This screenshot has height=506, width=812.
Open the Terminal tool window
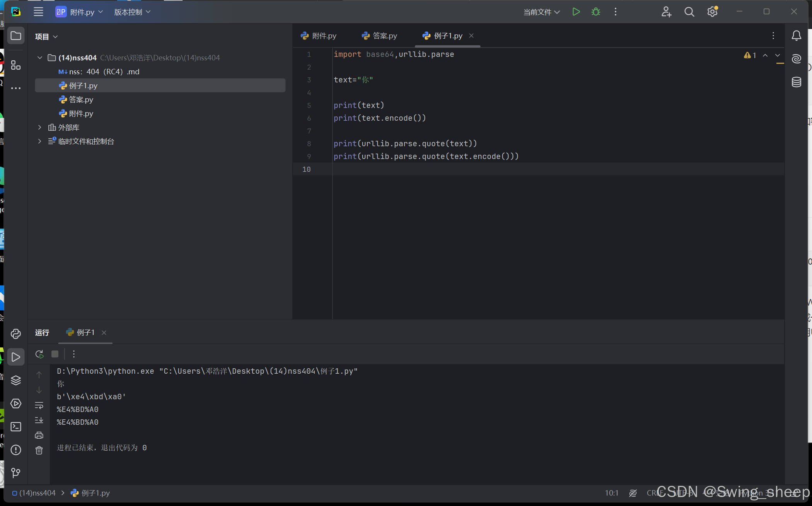16,427
